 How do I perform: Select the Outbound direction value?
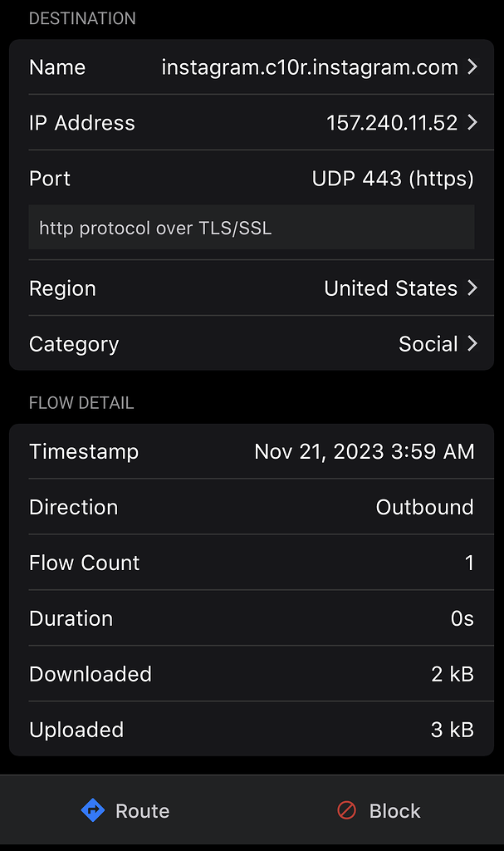coord(424,507)
